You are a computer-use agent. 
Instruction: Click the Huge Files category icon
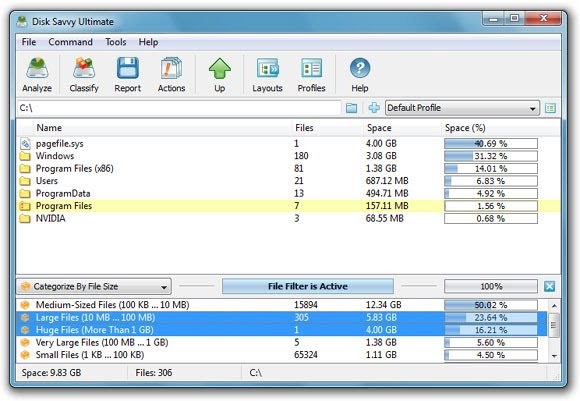[25, 330]
